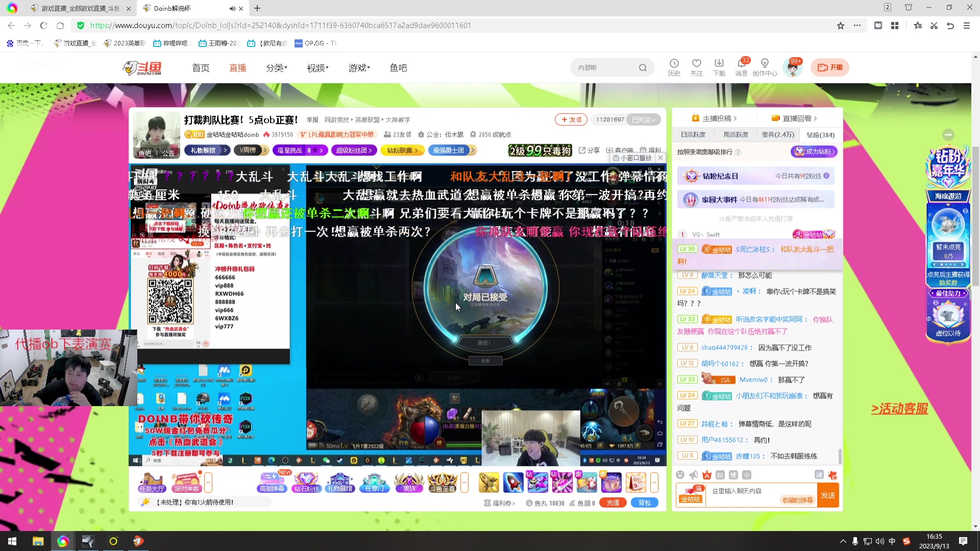Select the golden rocket gift

click(x=488, y=482)
